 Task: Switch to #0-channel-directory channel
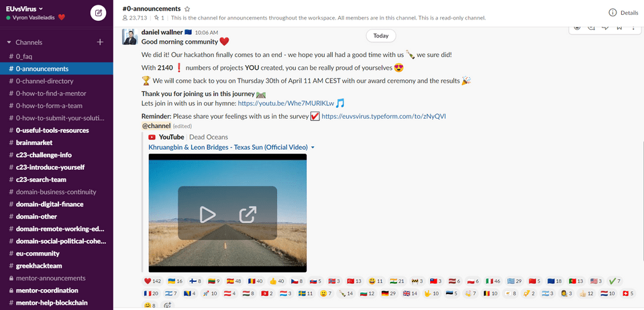point(56,81)
